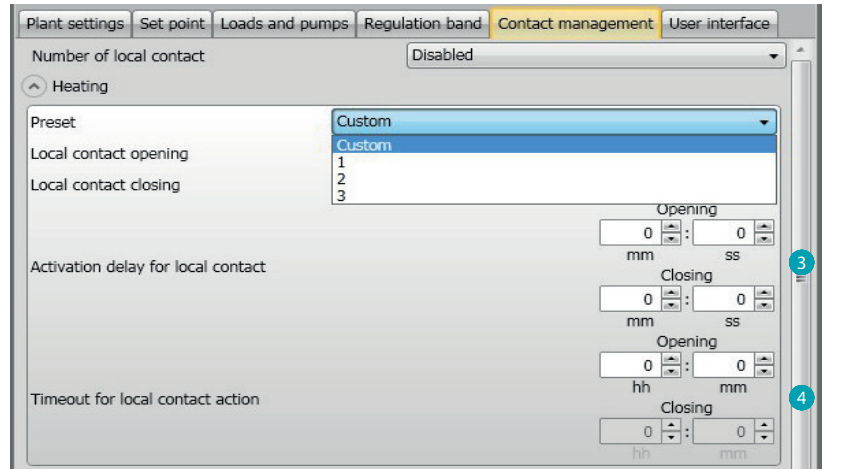The width and height of the screenshot is (843, 469).
Task: Choose preset 3 from the list
Action: pyautogui.click(x=554, y=195)
